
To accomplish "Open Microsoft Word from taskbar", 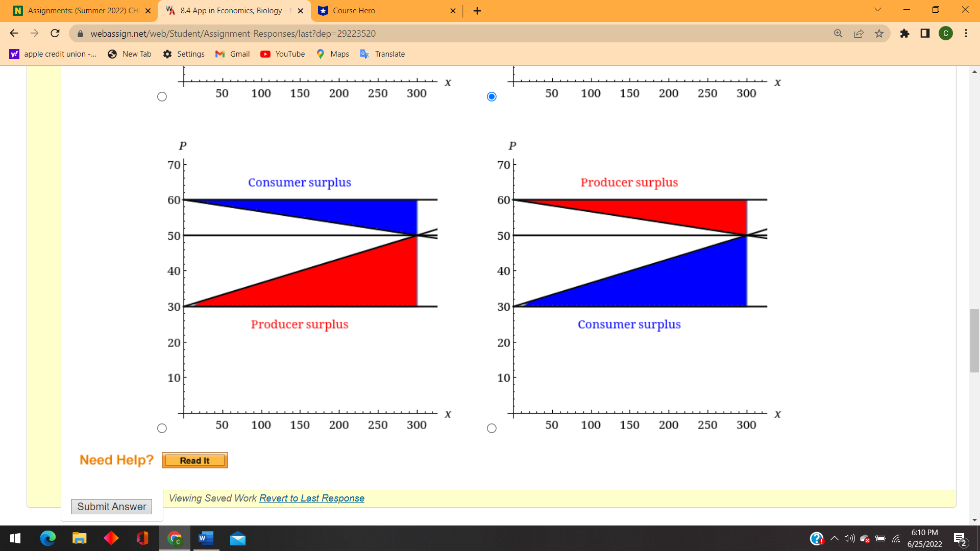I will 206,538.
